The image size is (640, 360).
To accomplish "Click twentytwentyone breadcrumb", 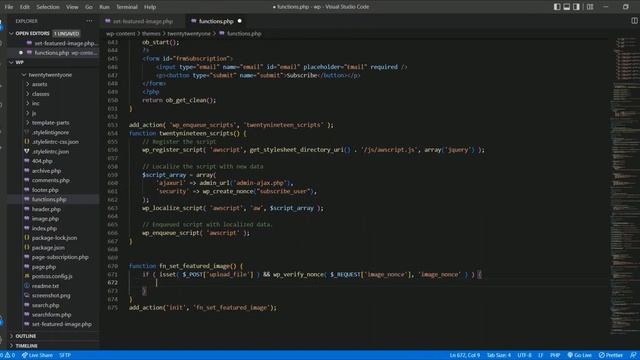I will pyautogui.click(x=189, y=33).
